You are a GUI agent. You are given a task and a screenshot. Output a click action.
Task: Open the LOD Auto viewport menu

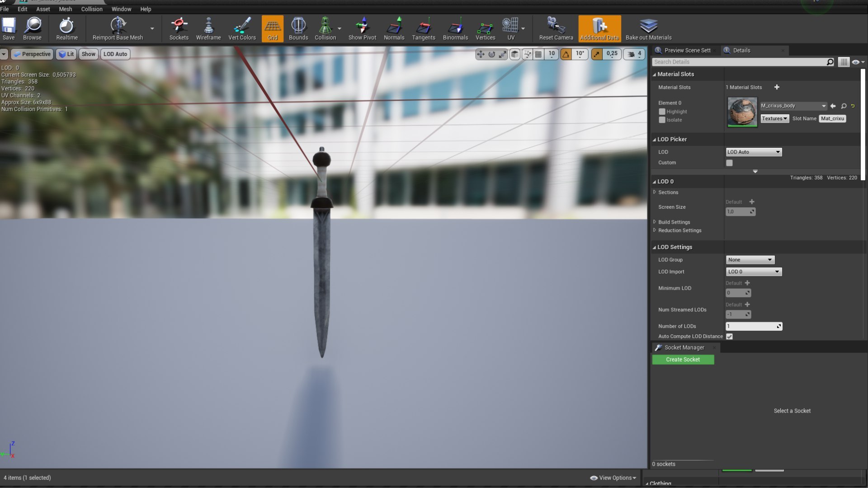click(115, 54)
